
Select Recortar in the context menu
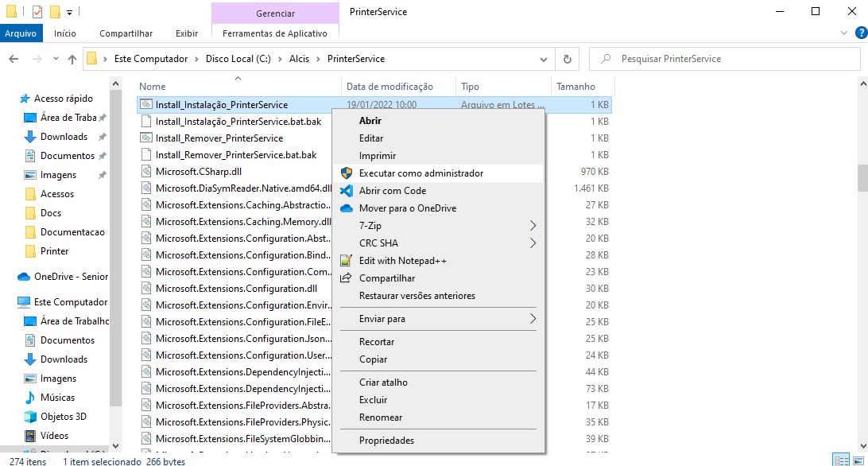click(x=377, y=342)
